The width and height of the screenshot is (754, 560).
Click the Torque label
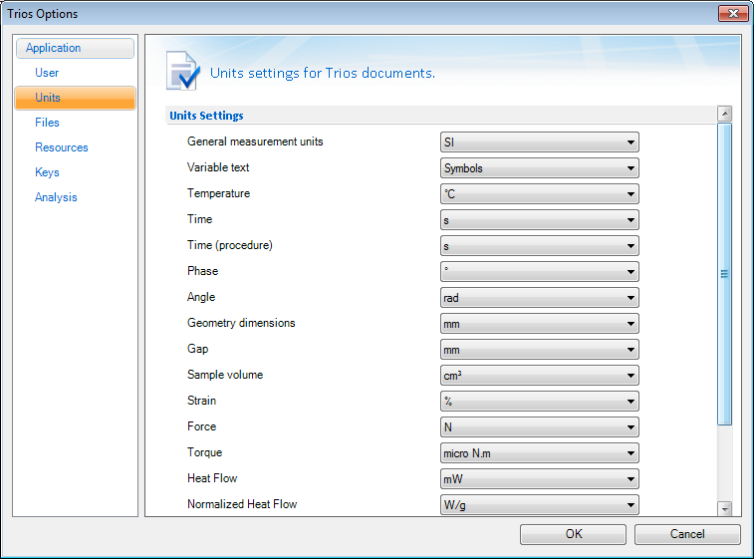tap(204, 452)
